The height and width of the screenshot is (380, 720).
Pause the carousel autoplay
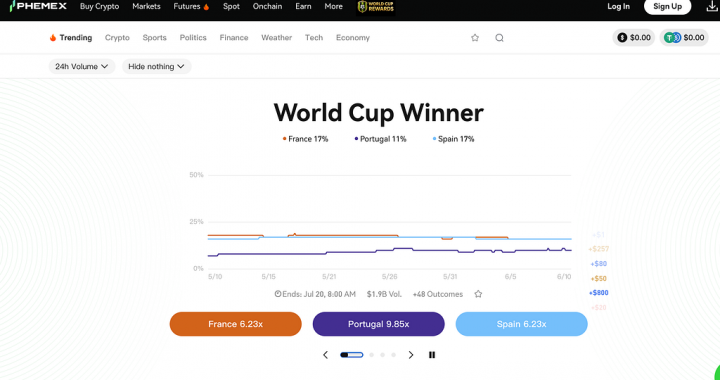tap(432, 355)
